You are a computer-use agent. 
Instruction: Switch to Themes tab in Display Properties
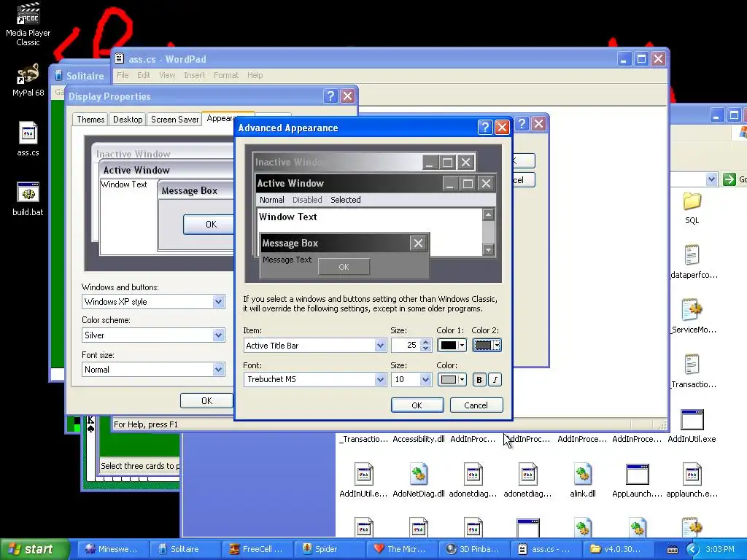pos(90,120)
